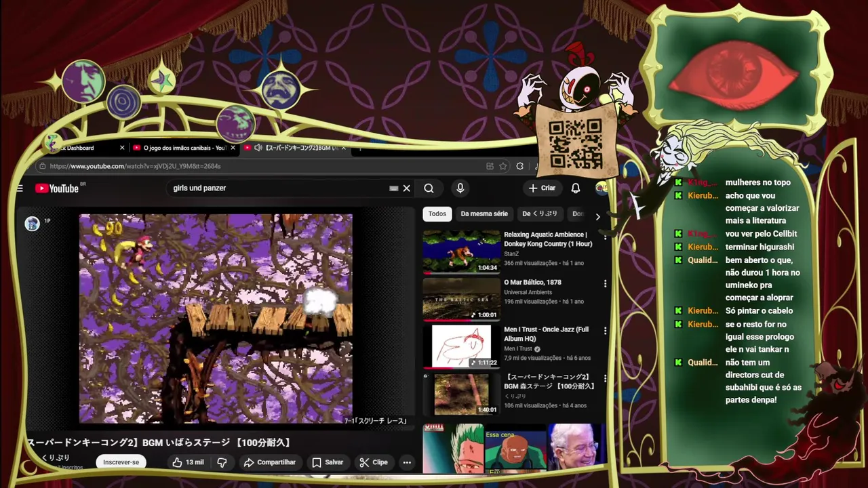Subscribe using the Inscrever-se button
868x488 pixels.
coord(121,462)
